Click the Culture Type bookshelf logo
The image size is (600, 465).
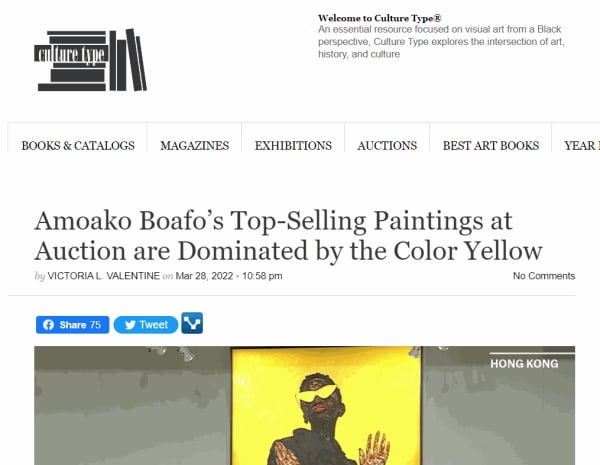tap(90, 60)
